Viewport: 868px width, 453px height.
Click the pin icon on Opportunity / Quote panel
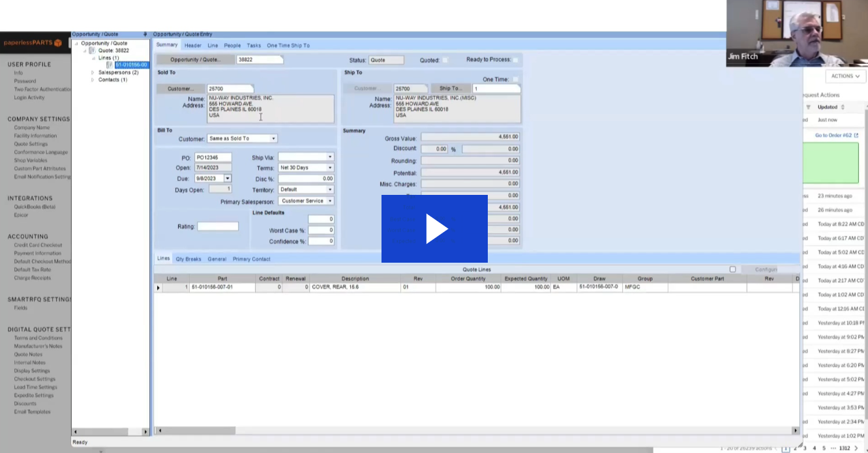pos(145,35)
